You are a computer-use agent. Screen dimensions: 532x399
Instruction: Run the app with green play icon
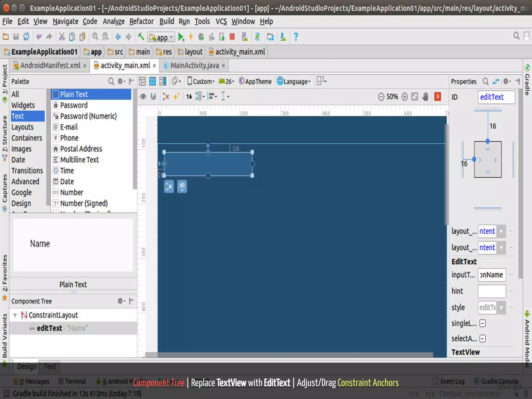click(181, 37)
